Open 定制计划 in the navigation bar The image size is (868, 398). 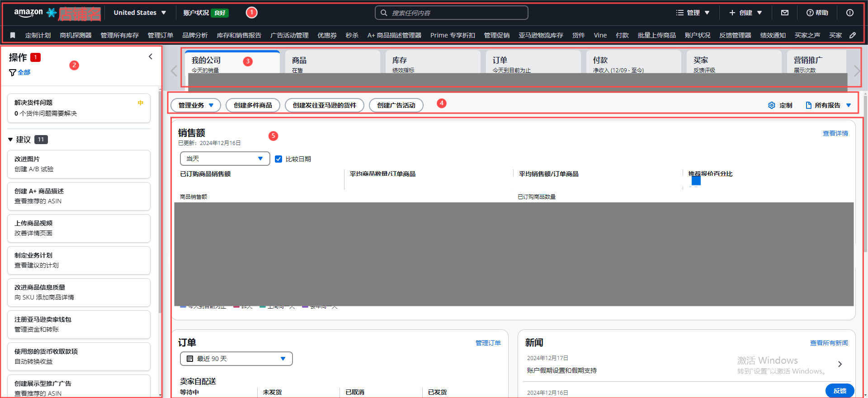click(38, 35)
